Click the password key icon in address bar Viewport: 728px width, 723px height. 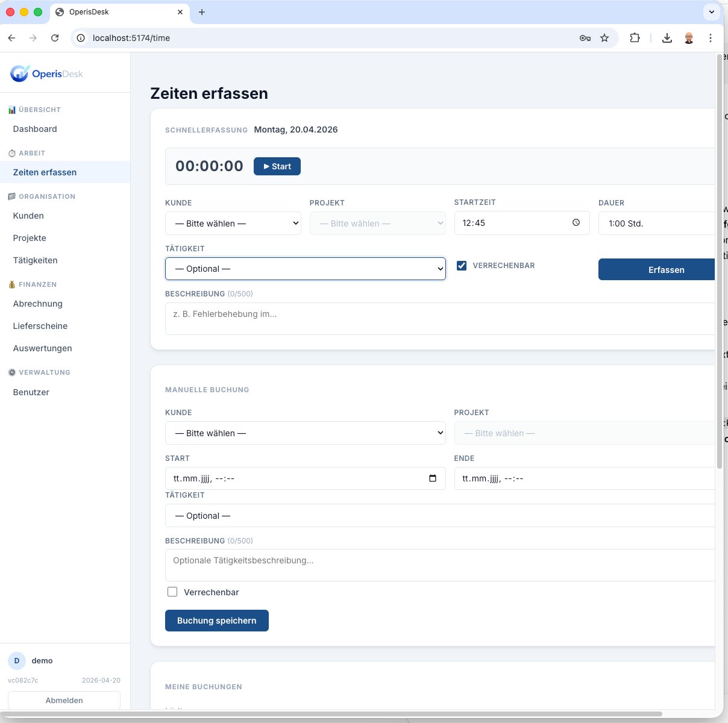585,38
